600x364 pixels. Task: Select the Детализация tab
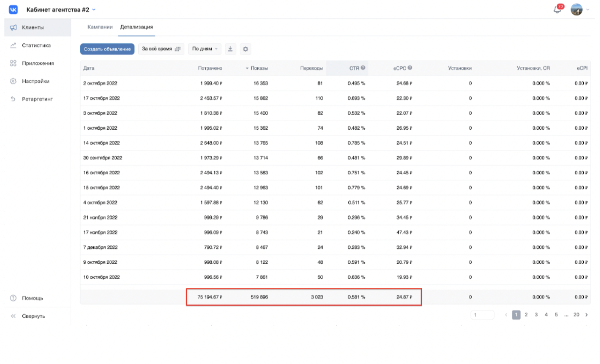click(x=136, y=27)
